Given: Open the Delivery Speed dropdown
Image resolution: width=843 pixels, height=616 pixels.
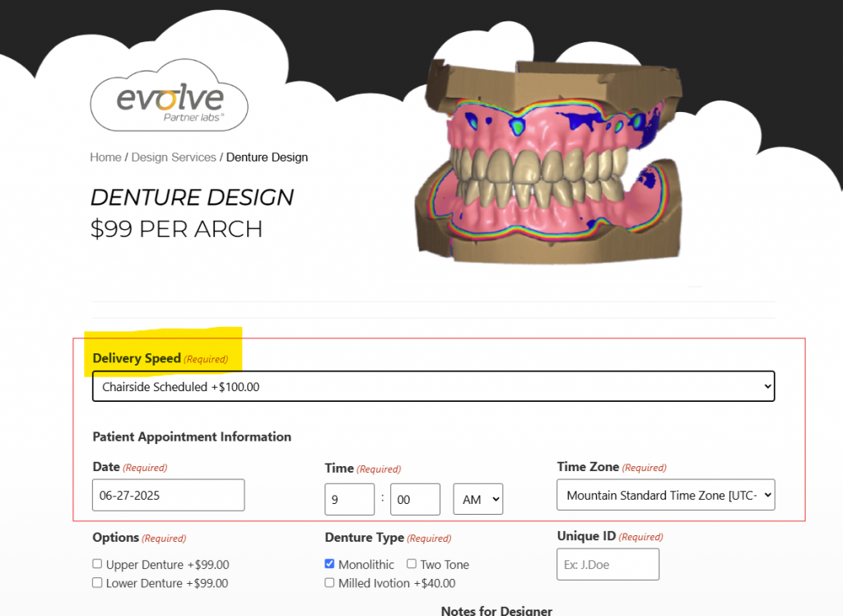Looking at the screenshot, I should (433, 386).
